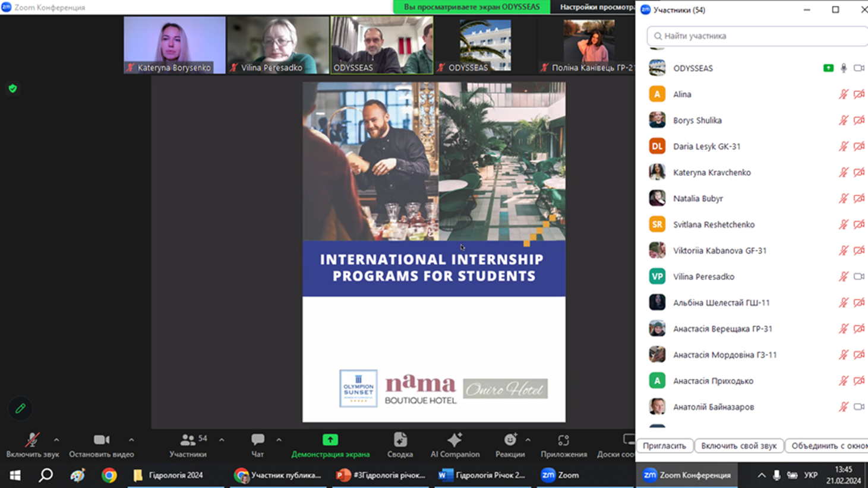Toggle the Participants panel button
The width and height of the screenshot is (868, 488).
point(188,440)
